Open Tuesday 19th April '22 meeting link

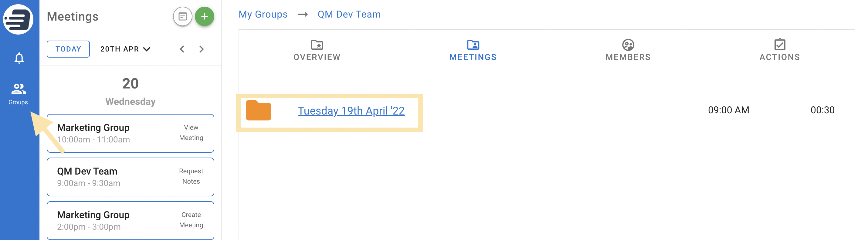(x=351, y=111)
